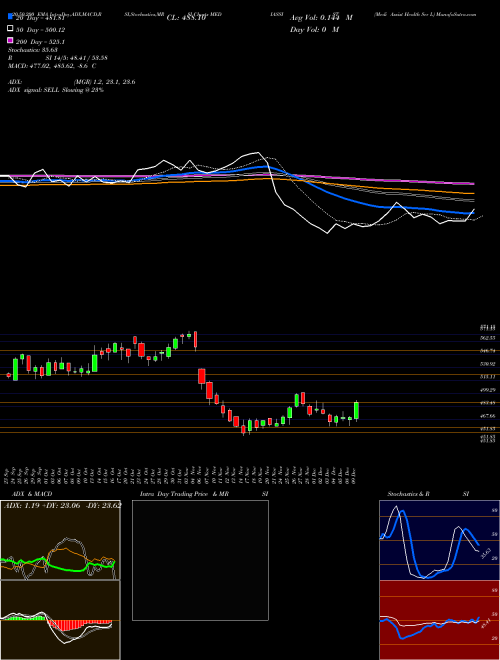Click the 'Avg Vol: 0.144 M' text
Screen dimensions: 500x660
point(321,18)
